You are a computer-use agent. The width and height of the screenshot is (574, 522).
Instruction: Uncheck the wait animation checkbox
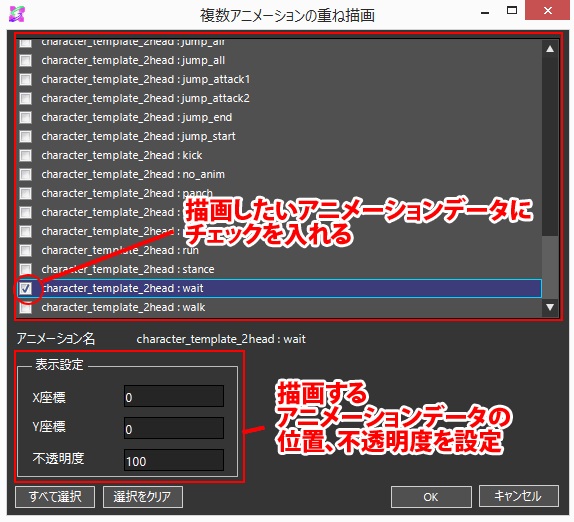tap(26, 288)
